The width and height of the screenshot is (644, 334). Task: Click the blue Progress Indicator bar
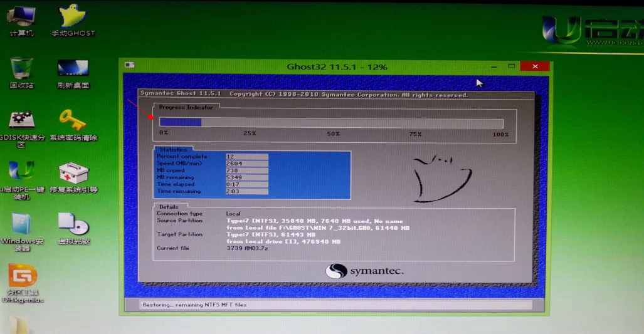(x=181, y=123)
